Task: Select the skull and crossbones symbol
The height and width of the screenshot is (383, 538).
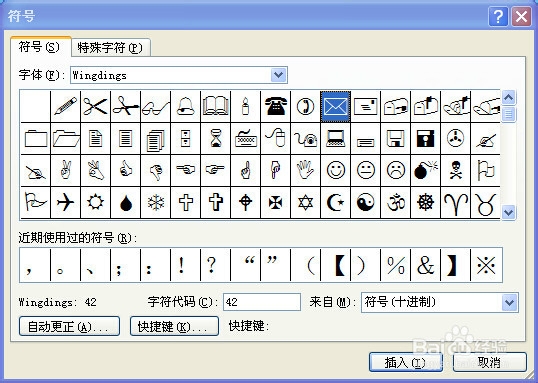Action: 456,170
